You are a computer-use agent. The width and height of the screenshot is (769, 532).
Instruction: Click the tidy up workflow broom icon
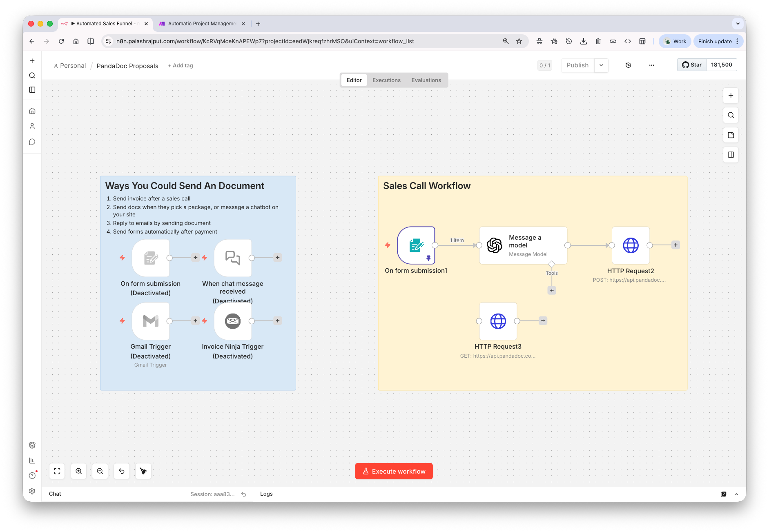pos(143,471)
